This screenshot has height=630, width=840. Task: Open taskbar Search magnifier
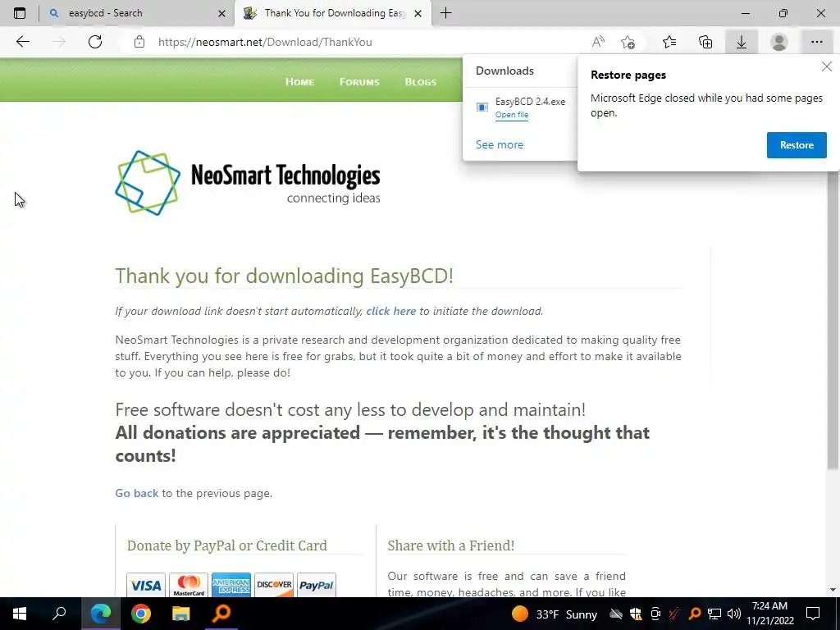click(x=59, y=614)
